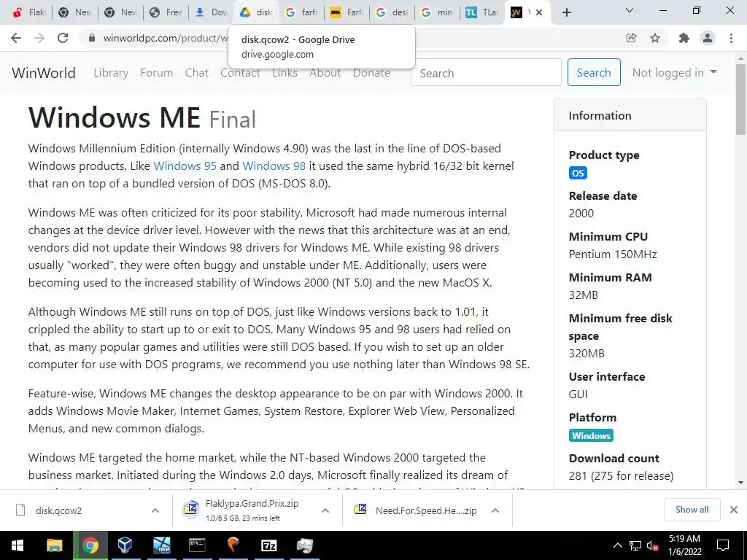747x560 pixels.
Task: Switch to the min Google search tab
Action: 438,12
